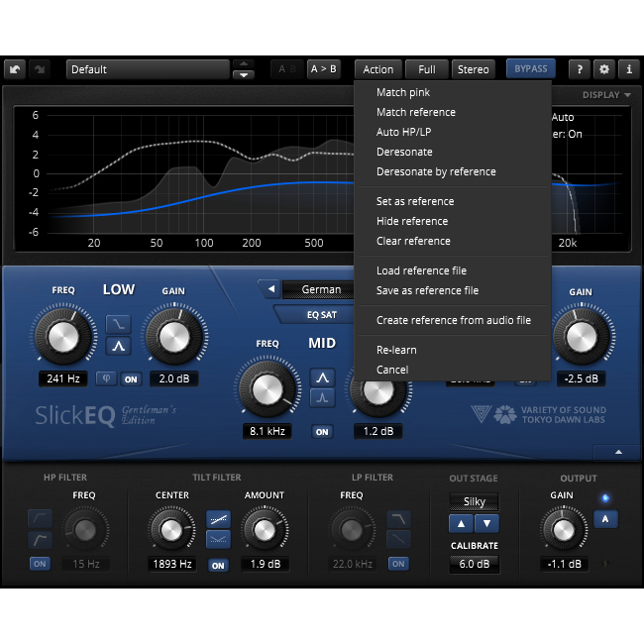Click the 241 Hz value field

(62, 378)
